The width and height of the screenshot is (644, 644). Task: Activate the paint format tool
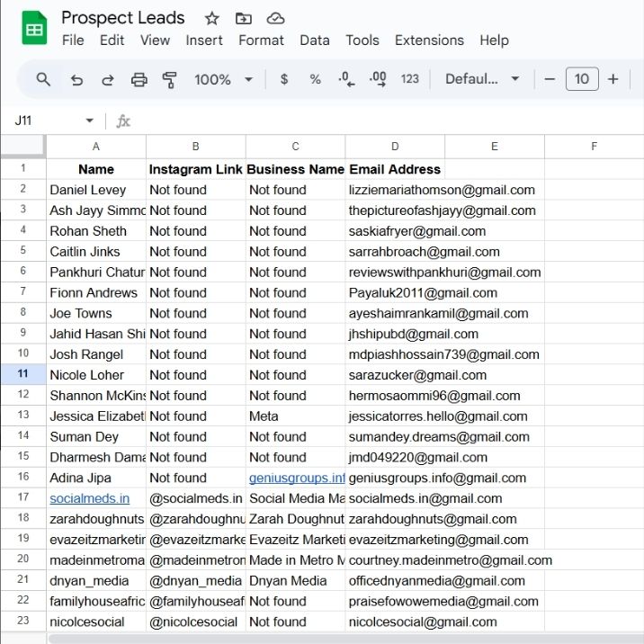pos(169,79)
